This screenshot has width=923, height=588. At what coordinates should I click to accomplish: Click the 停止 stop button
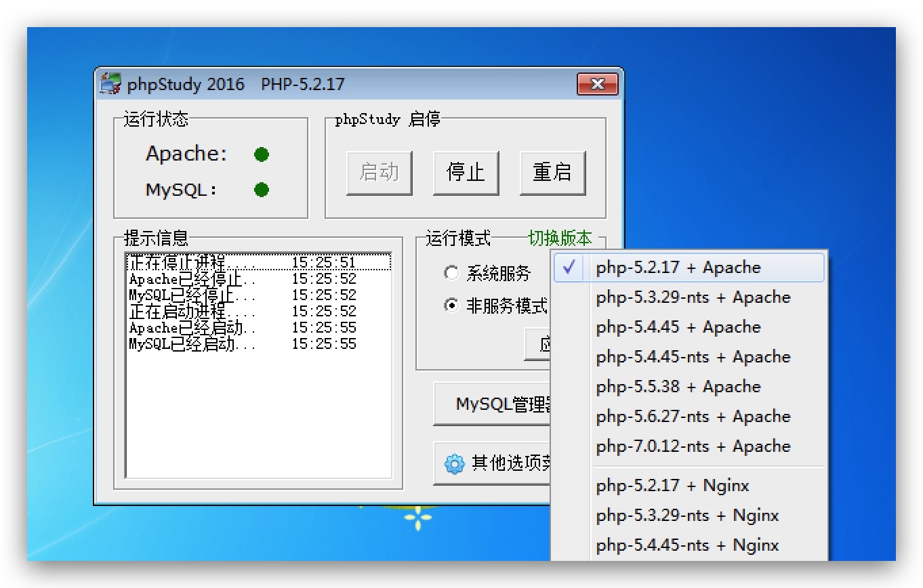point(466,173)
